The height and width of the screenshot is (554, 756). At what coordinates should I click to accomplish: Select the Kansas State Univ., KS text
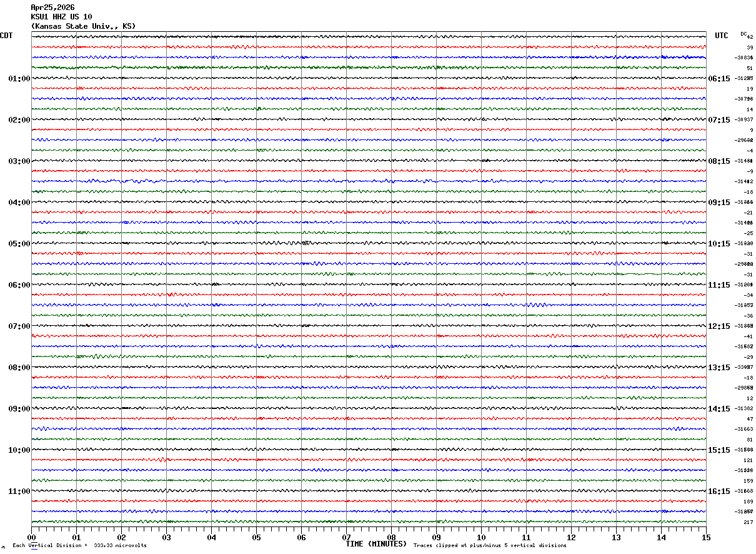click(83, 26)
